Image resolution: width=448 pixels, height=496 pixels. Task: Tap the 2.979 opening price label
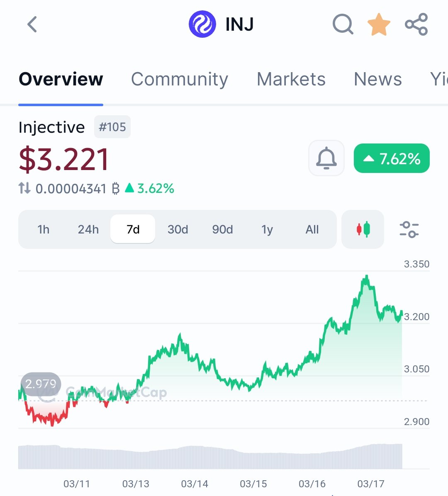pyautogui.click(x=41, y=384)
